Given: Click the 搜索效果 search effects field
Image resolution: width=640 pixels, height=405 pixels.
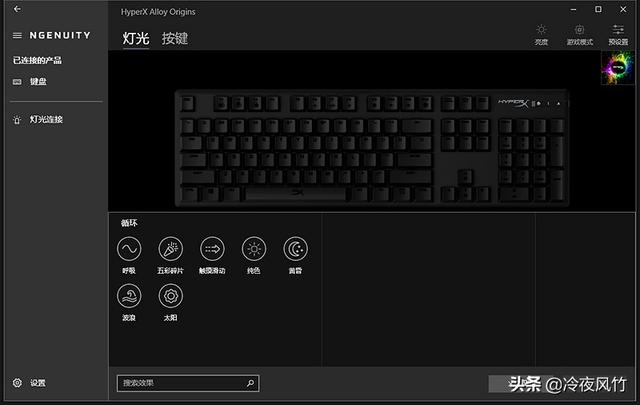Looking at the screenshot, I should pyautogui.click(x=188, y=383).
